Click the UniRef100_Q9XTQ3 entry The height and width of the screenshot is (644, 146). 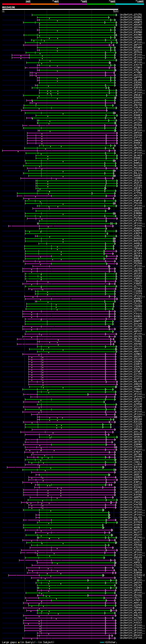pos(131,319)
